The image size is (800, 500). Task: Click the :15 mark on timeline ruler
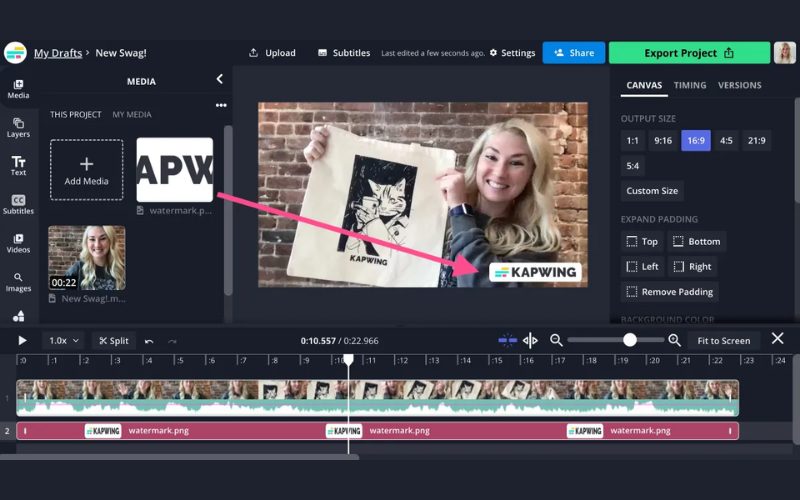point(497,360)
